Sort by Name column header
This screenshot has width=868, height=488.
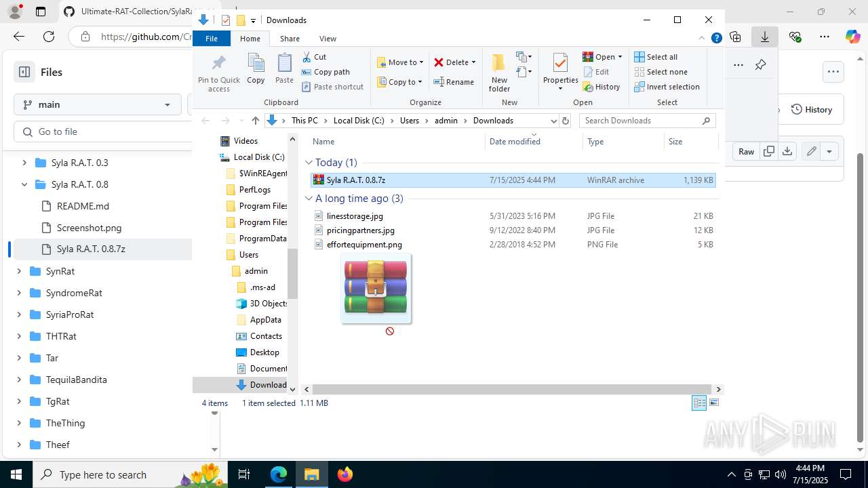pos(397,142)
